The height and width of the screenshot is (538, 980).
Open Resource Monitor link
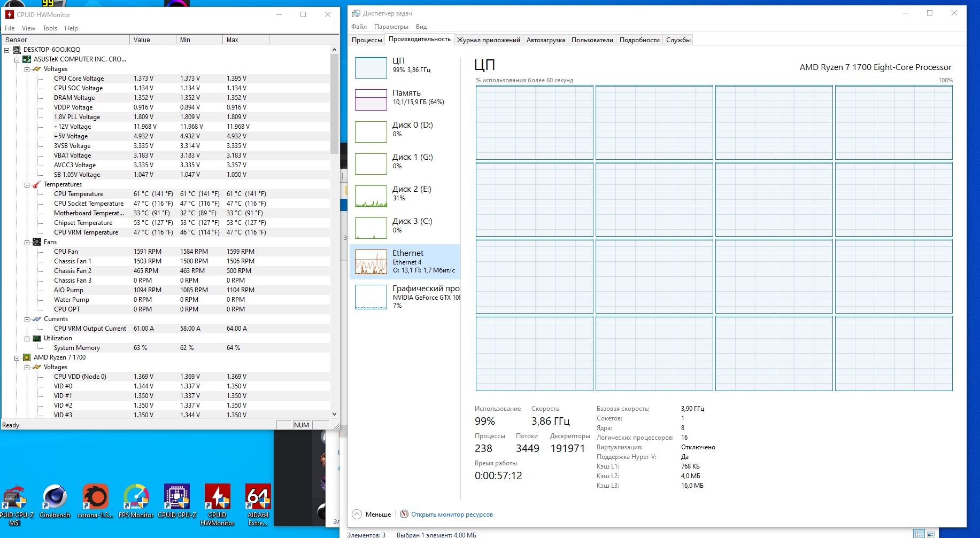click(451, 514)
